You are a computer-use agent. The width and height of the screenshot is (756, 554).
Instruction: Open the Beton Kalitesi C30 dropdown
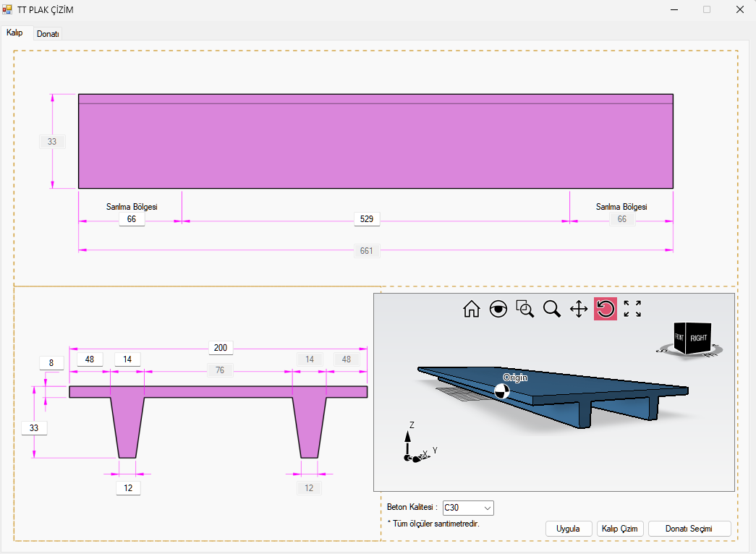click(468, 508)
